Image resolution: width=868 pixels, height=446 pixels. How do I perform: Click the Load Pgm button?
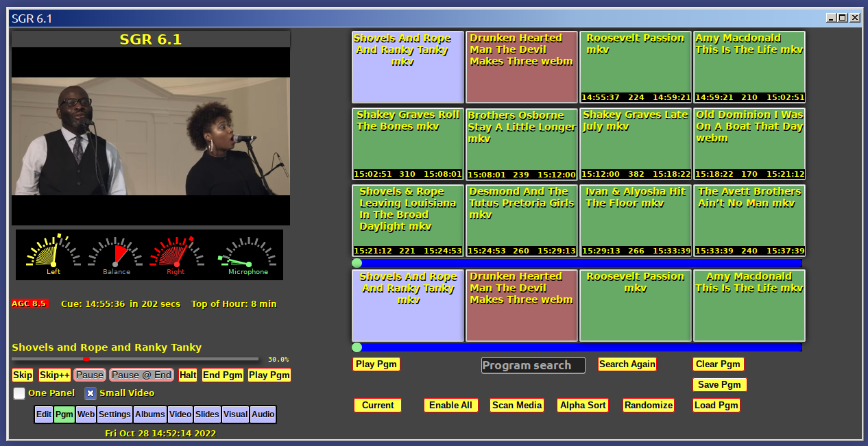[716, 405]
